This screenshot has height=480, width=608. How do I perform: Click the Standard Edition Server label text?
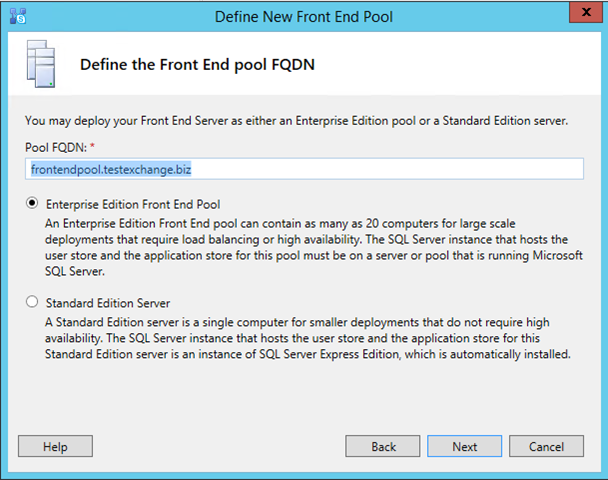(x=108, y=303)
